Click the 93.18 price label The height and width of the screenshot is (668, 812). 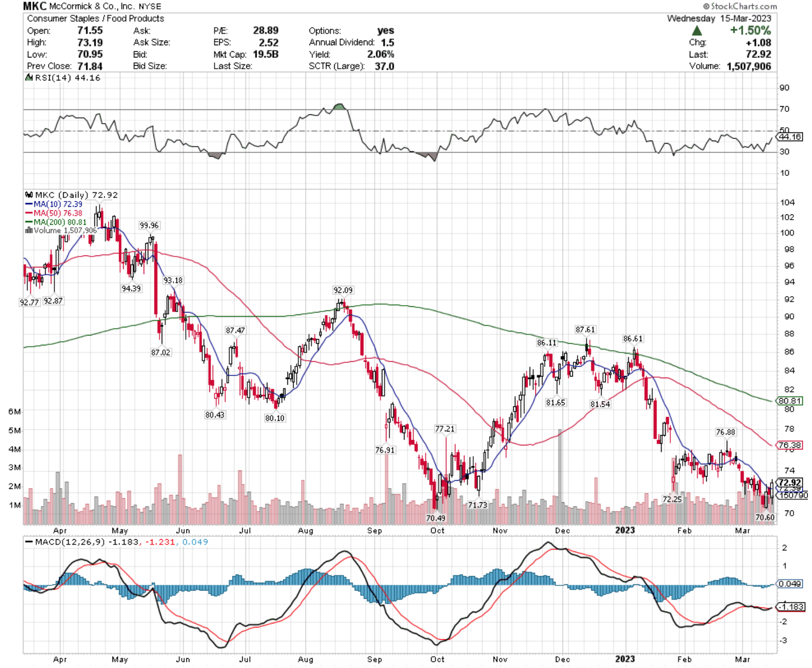173,281
